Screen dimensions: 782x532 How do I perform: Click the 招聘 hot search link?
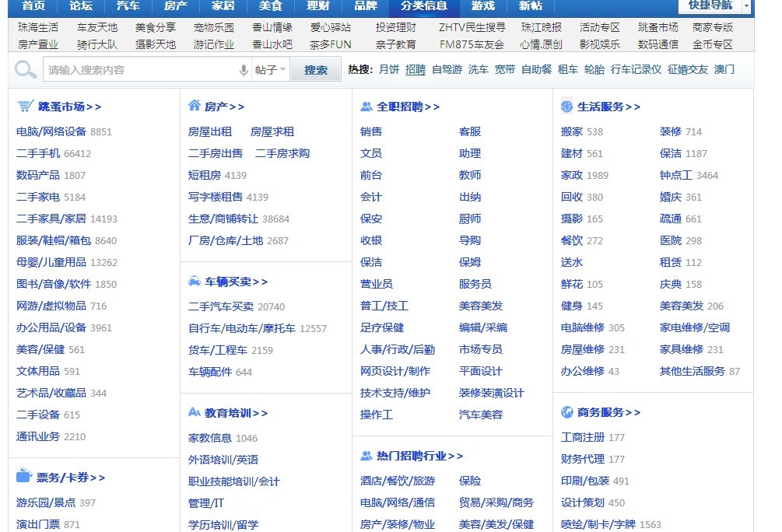pos(413,69)
